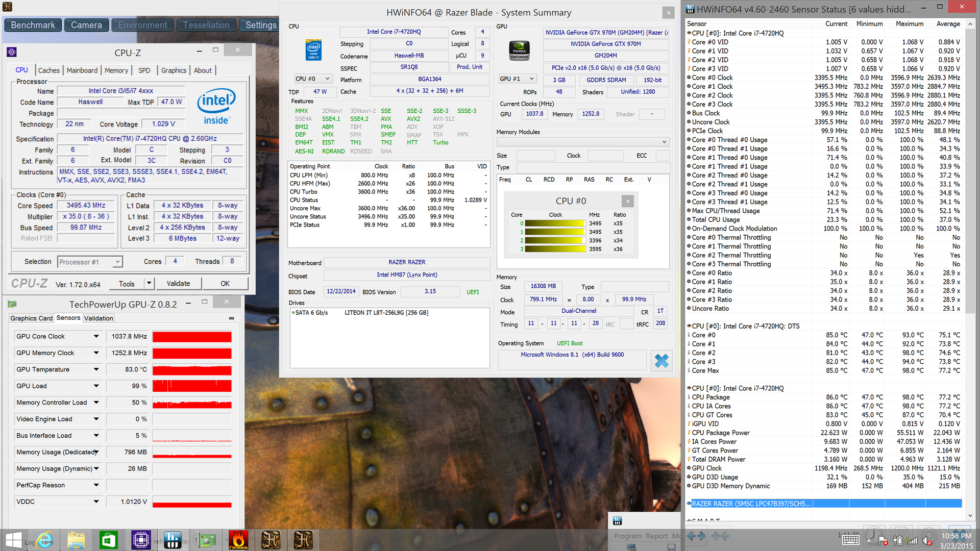Image resolution: width=980 pixels, height=551 pixels.
Task: Open the Tools dropdown arrow in CPU-Z
Action: tap(149, 284)
